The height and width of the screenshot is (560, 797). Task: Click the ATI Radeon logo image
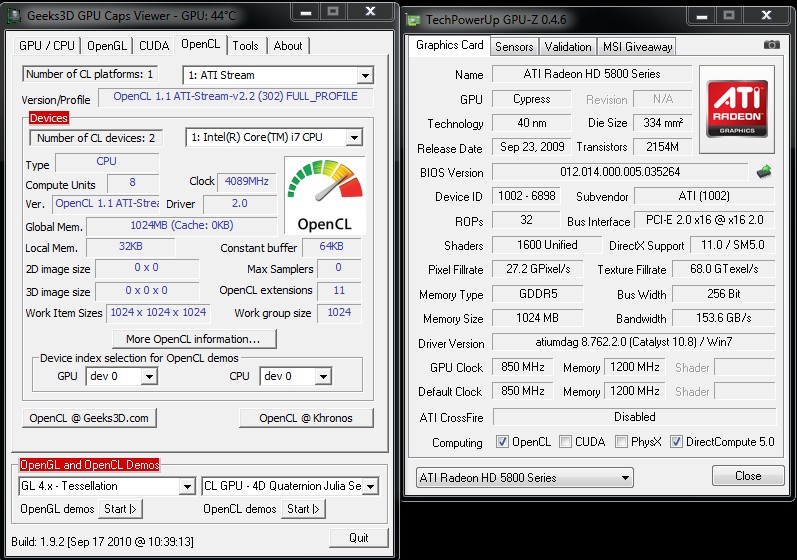[737, 109]
